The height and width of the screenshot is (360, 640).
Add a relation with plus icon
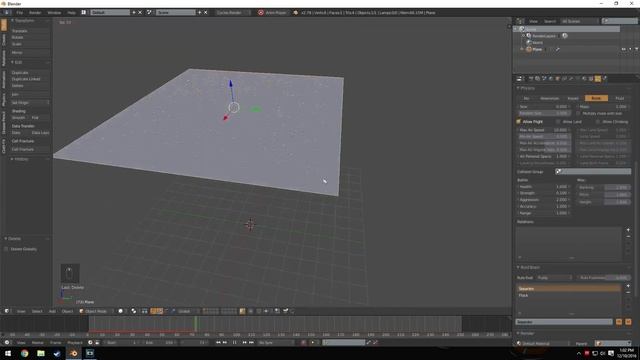click(628, 230)
